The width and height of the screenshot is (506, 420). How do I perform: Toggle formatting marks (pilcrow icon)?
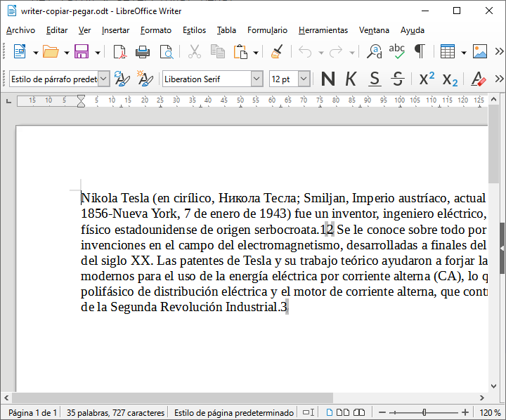click(x=420, y=51)
